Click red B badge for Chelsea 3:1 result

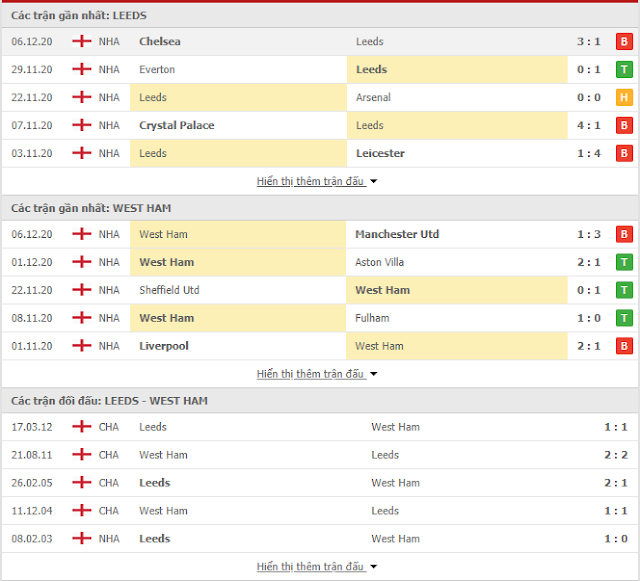pos(624,41)
